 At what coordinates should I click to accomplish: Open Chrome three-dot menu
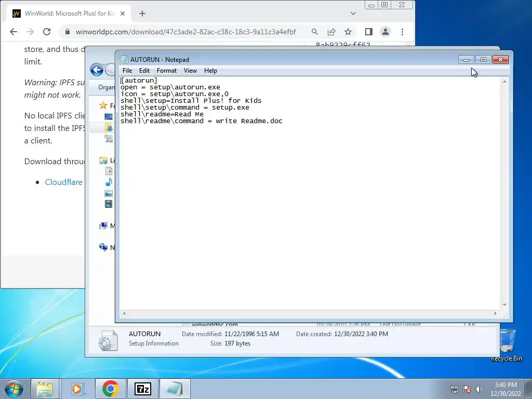click(403, 32)
